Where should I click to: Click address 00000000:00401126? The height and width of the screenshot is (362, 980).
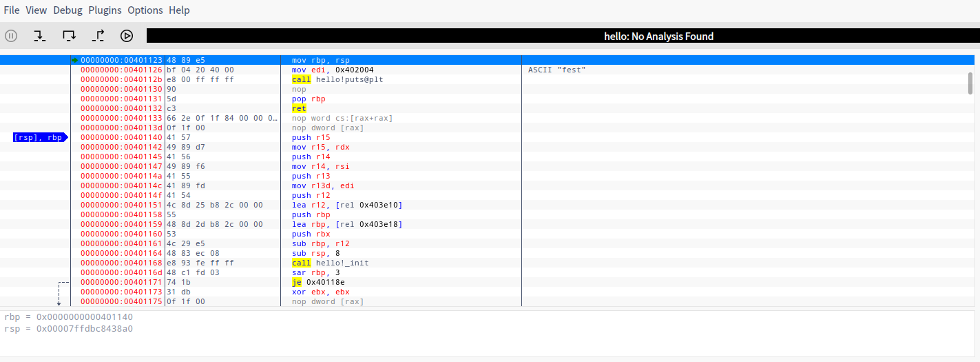click(121, 70)
